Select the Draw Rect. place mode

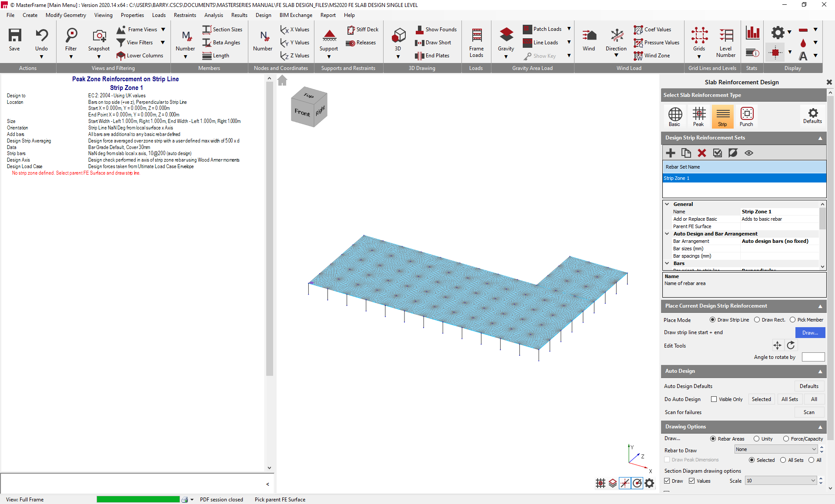(757, 320)
